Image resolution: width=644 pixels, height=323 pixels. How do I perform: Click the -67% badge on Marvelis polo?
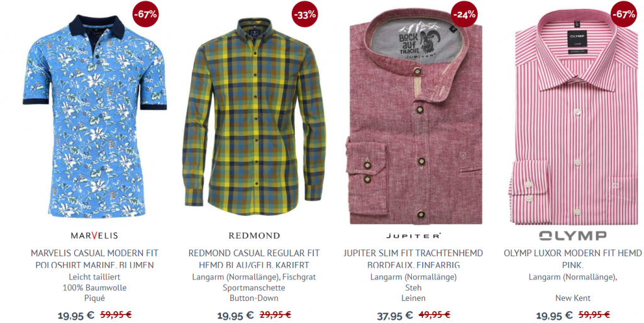pyautogui.click(x=145, y=14)
